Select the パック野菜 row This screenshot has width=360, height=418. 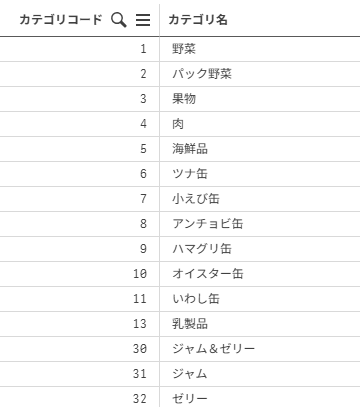[x=180, y=74]
